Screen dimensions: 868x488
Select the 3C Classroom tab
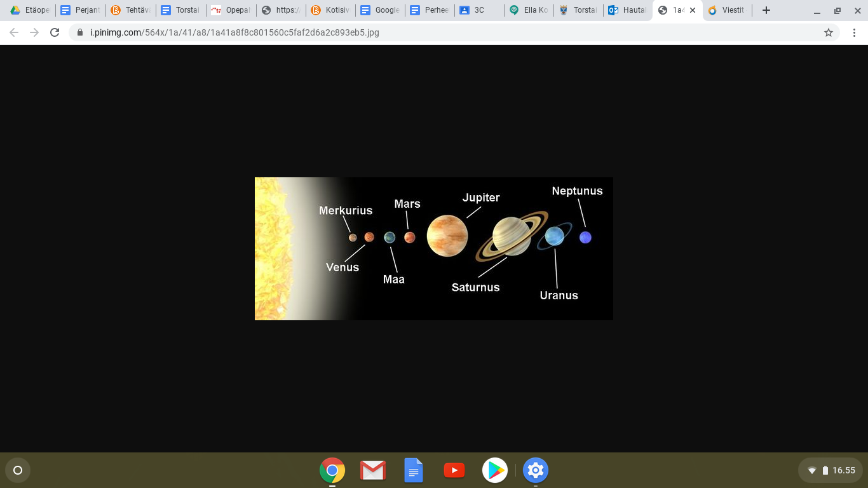479,10
